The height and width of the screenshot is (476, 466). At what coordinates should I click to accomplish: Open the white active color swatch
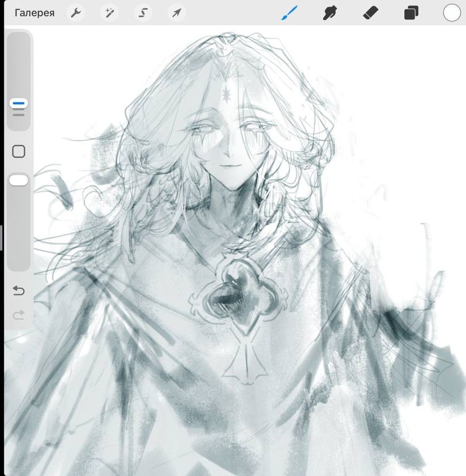pos(452,13)
